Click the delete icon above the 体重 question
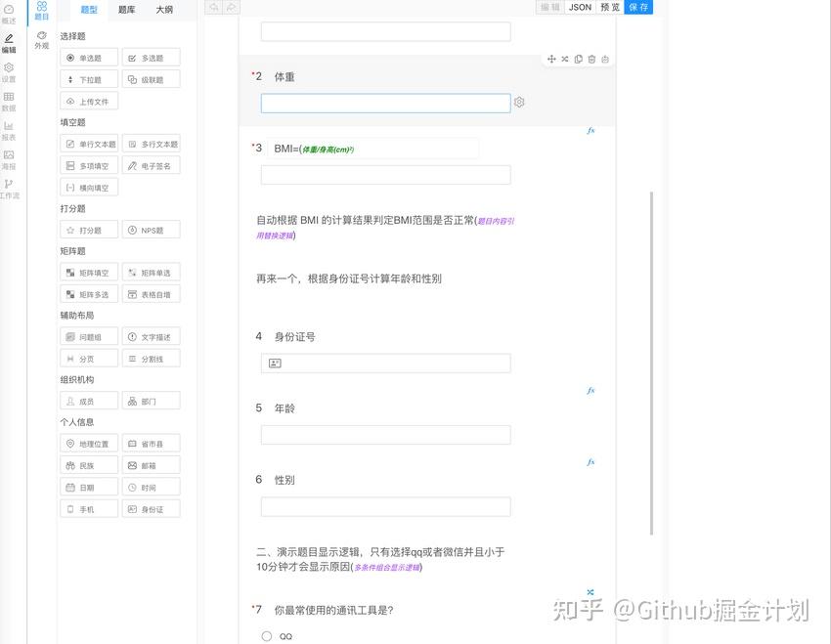This screenshot has height=644, width=831. [x=592, y=59]
